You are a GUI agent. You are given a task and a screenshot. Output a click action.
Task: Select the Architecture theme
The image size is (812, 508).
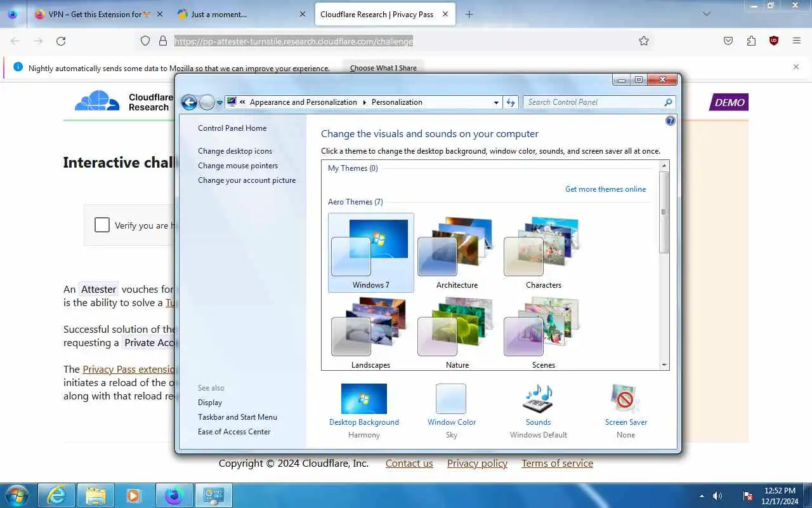[457, 253]
